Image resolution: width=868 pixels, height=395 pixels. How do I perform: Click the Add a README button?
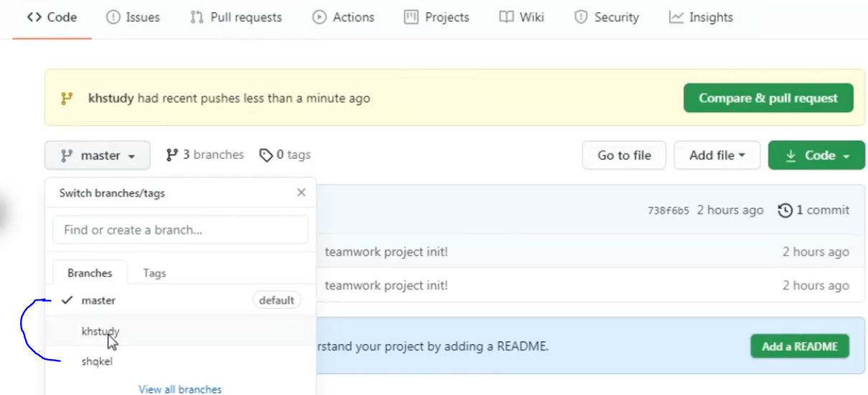pos(800,346)
